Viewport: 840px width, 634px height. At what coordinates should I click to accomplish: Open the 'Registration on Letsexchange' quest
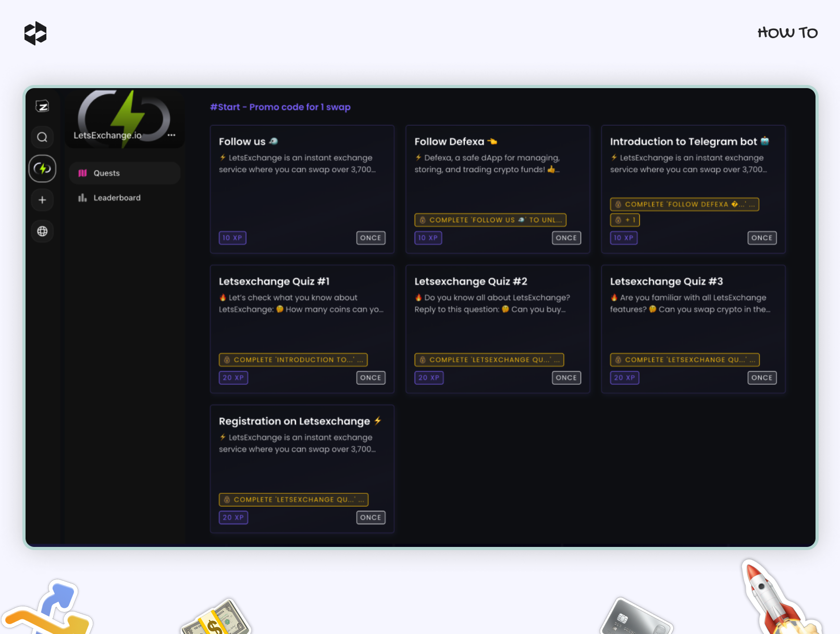click(302, 469)
